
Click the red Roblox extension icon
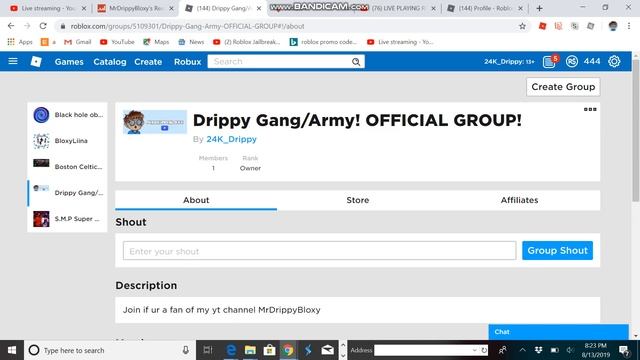[542, 26]
